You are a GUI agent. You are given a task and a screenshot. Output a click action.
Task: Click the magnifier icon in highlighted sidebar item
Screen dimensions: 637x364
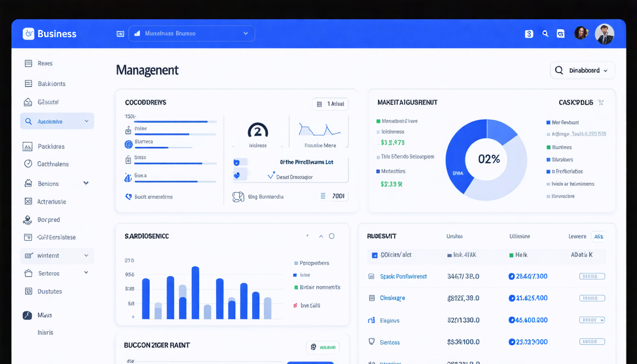[x=28, y=121]
